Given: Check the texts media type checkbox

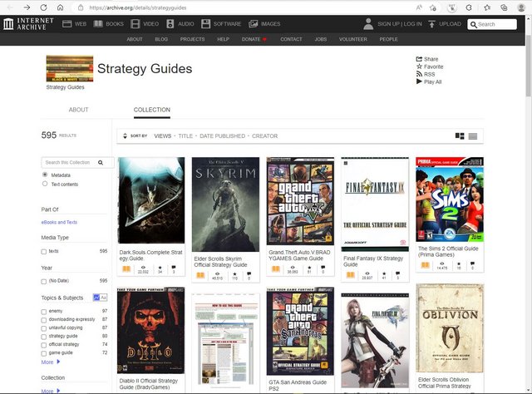Looking at the screenshot, I should [44, 252].
